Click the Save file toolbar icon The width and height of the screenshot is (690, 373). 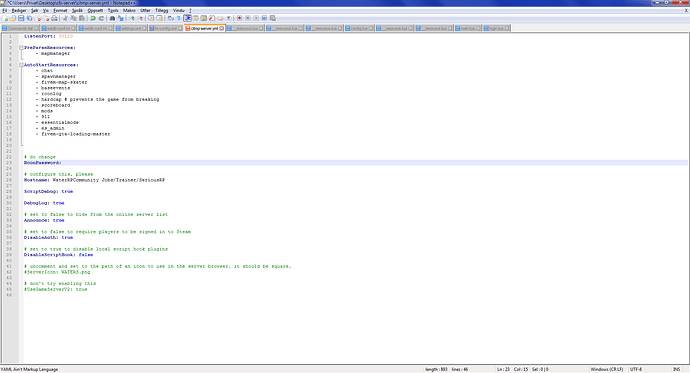pos(21,18)
